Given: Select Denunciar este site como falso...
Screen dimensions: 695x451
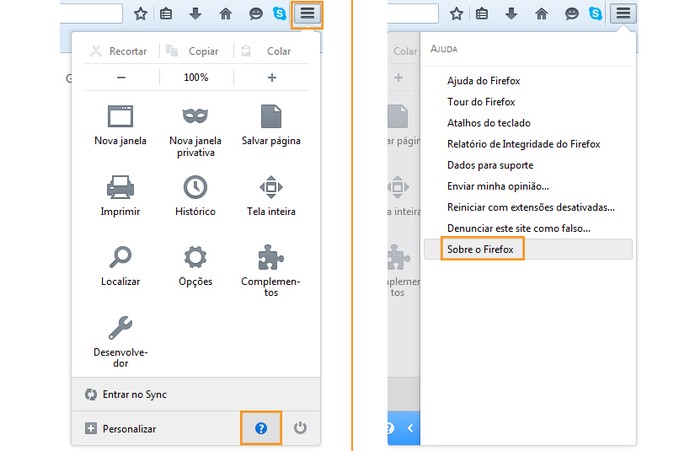Looking at the screenshot, I should click(519, 229).
